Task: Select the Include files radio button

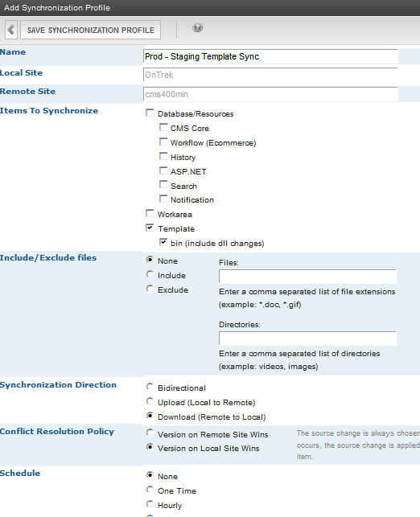Action: (150, 274)
